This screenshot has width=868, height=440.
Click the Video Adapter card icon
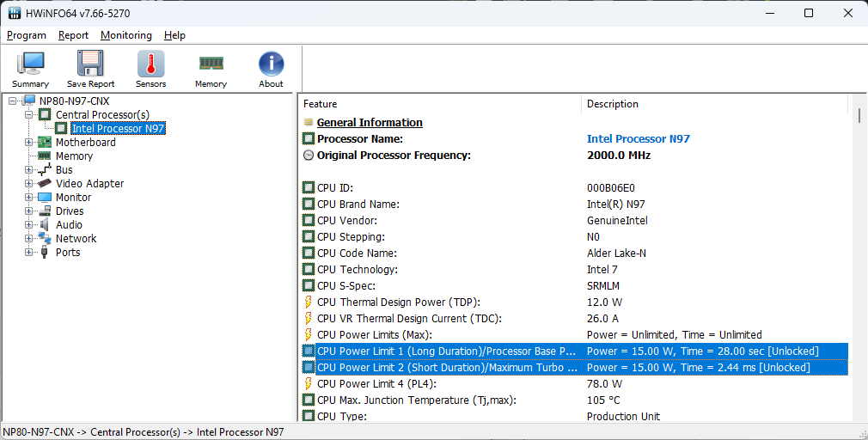click(x=45, y=183)
